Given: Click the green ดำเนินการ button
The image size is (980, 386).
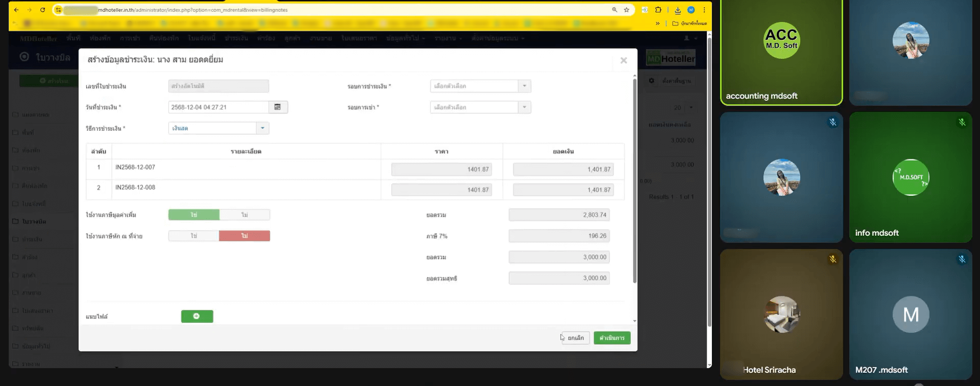Looking at the screenshot, I should click(612, 338).
